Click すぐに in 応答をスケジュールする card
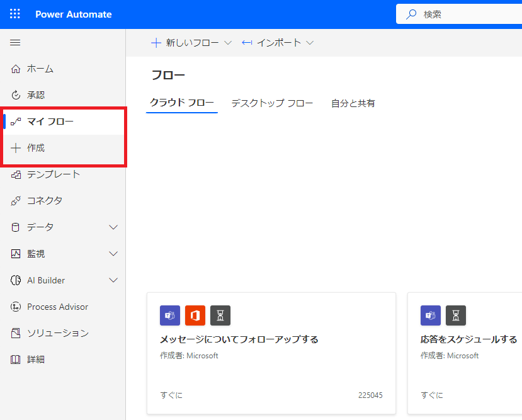This screenshot has width=522, height=420. pyautogui.click(x=432, y=395)
